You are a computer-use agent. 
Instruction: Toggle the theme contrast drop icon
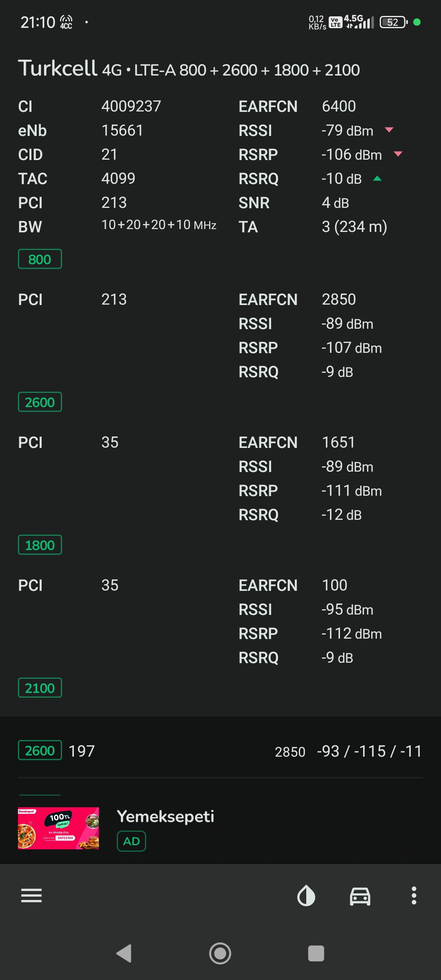tap(306, 896)
